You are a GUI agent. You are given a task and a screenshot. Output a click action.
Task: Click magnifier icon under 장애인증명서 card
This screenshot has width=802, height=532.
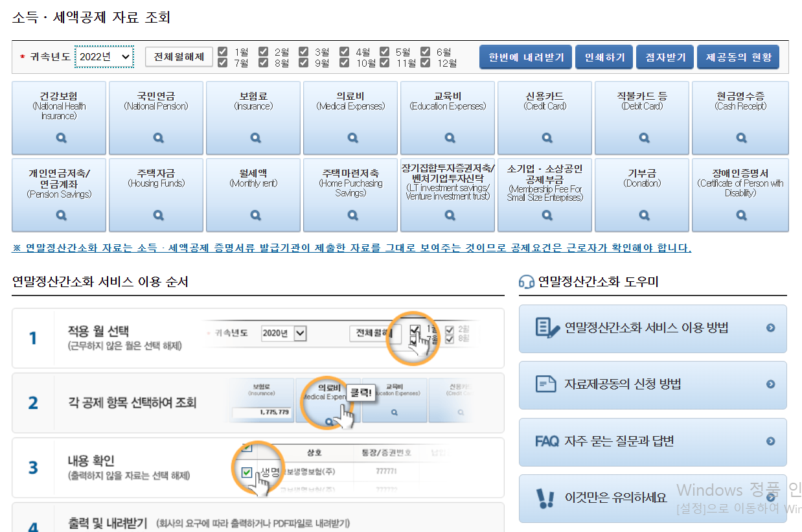coord(741,216)
